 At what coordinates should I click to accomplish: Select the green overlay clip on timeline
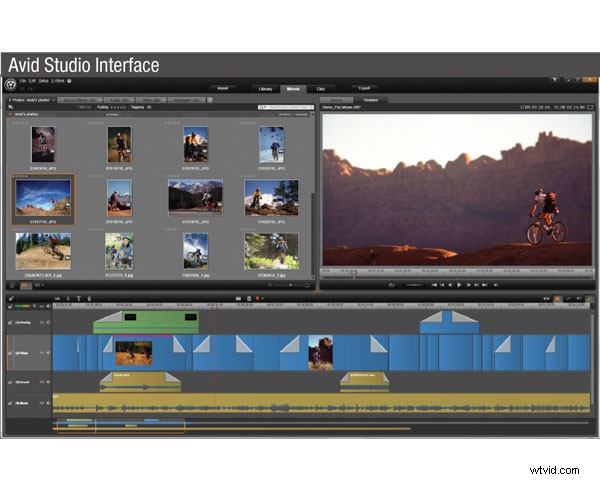146,322
